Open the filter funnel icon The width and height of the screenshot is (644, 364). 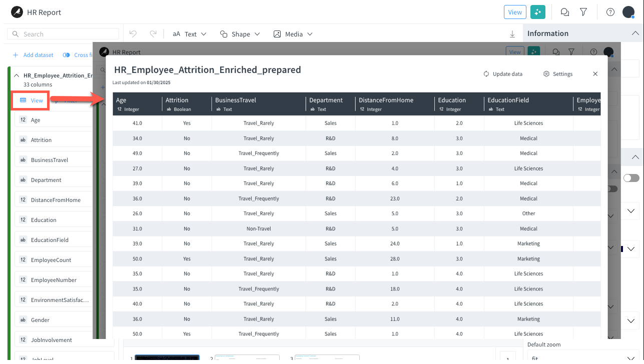tap(583, 11)
